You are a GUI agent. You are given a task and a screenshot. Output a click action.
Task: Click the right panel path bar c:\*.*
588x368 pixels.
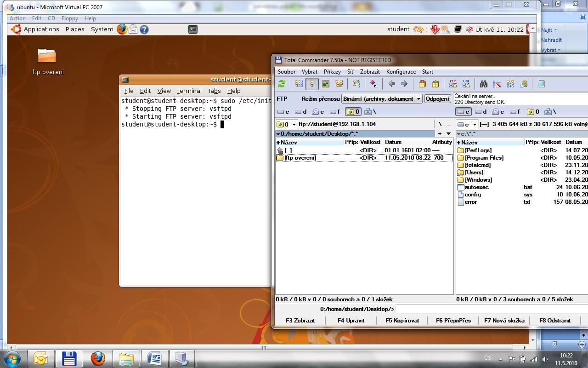(x=521, y=134)
